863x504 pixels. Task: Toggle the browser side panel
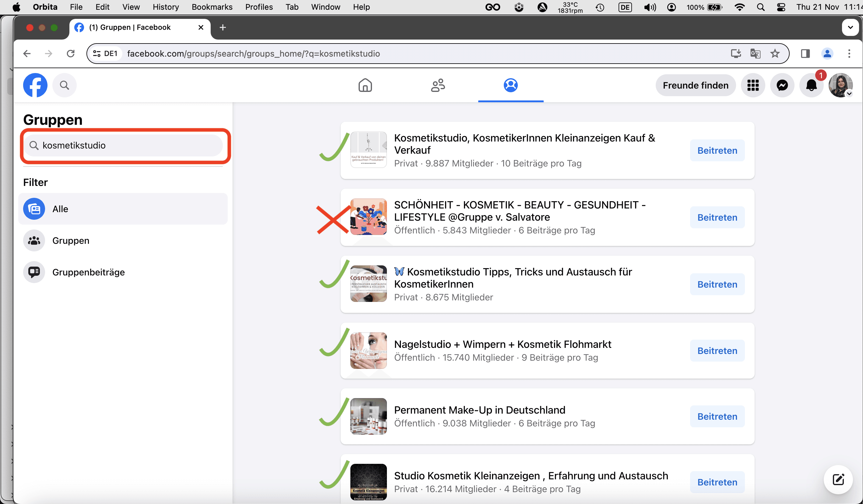click(805, 54)
